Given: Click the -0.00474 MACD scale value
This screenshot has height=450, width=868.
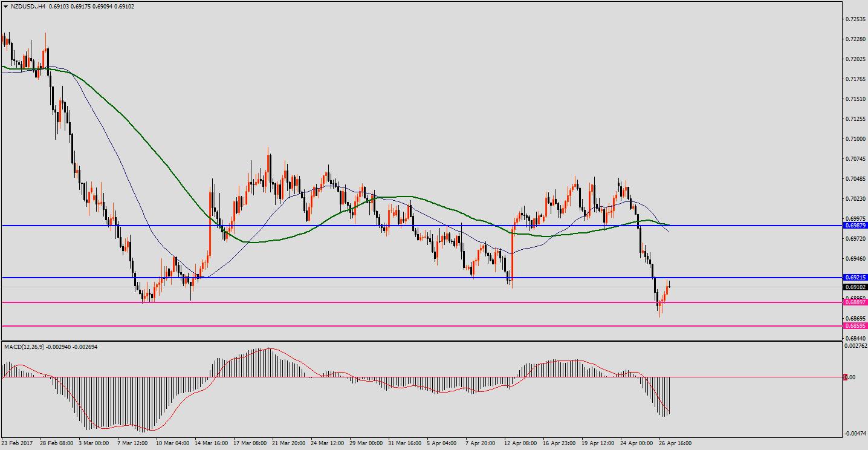Looking at the screenshot, I should point(856,434).
